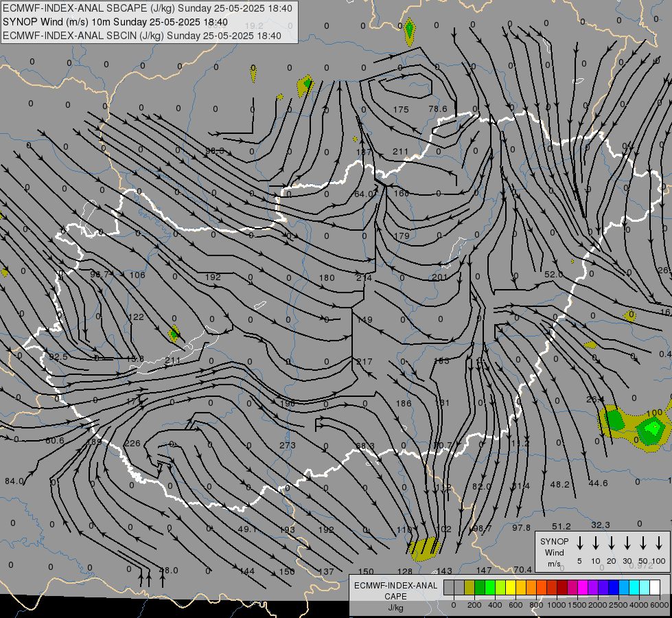This screenshot has height=618, width=672.
Task: Click the SBCAPE title line
Action: click(x=148, y=8)
